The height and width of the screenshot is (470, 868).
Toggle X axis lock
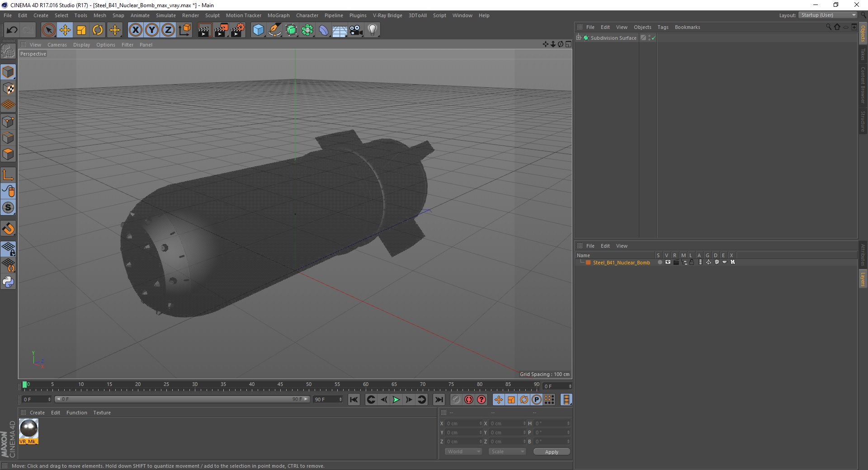point(135,30)
